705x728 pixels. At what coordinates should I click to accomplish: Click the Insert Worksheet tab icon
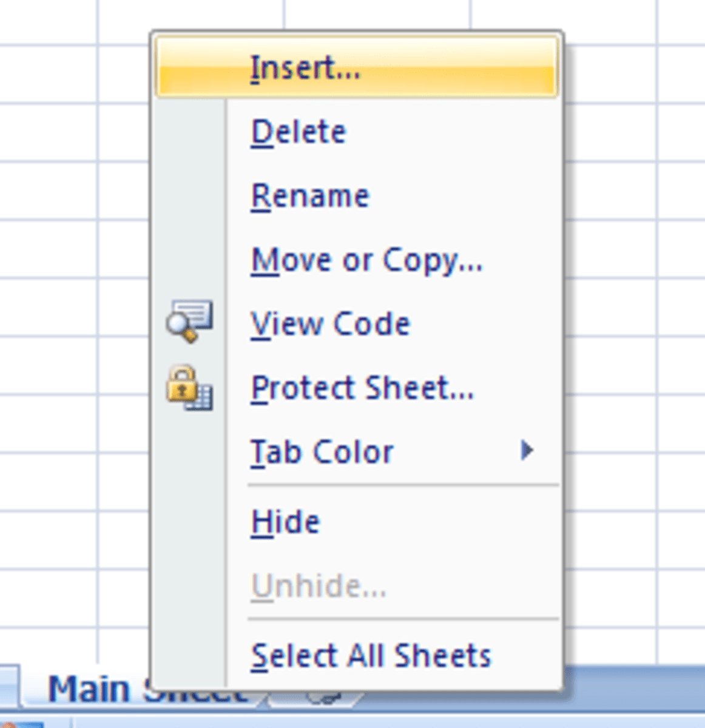point(325,697)
